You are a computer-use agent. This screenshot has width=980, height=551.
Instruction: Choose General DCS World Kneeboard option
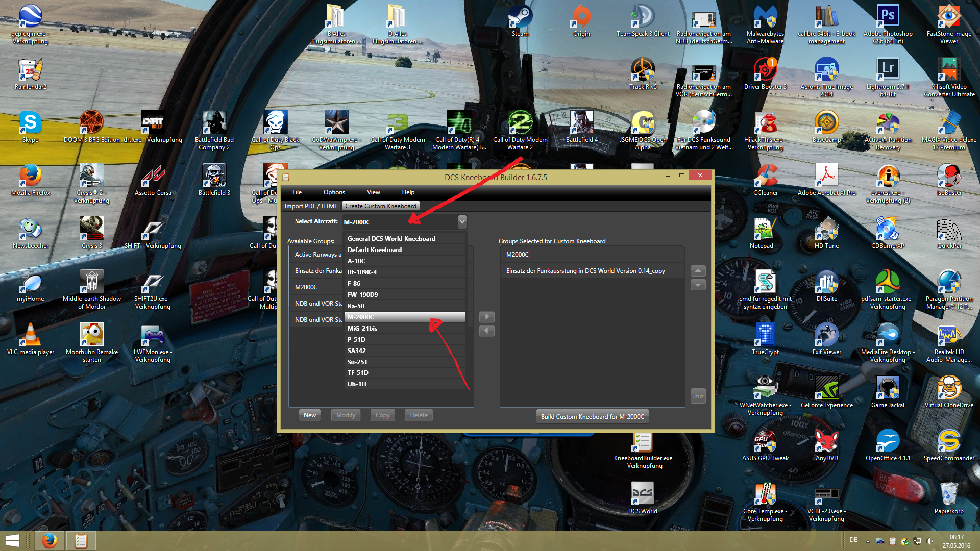(x=405, y=239)
